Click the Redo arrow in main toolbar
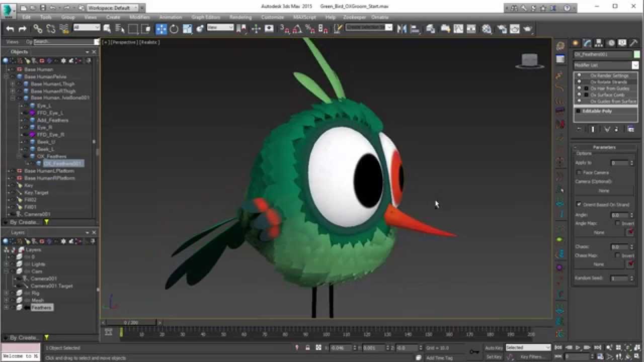 [x=23, y=29]
